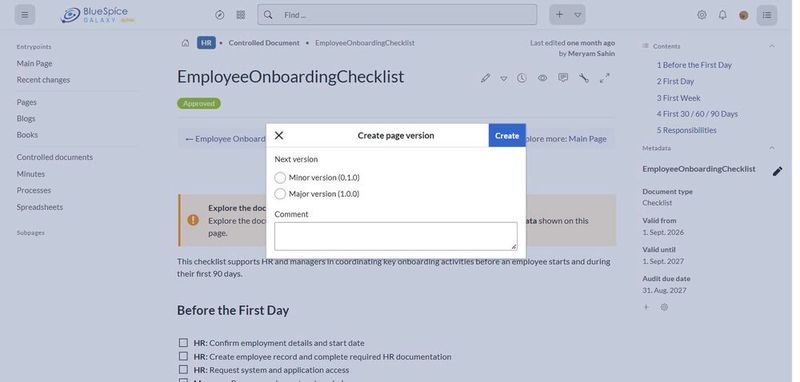Open Spreadsheets in the left sidebar

[x=40, y=207]
